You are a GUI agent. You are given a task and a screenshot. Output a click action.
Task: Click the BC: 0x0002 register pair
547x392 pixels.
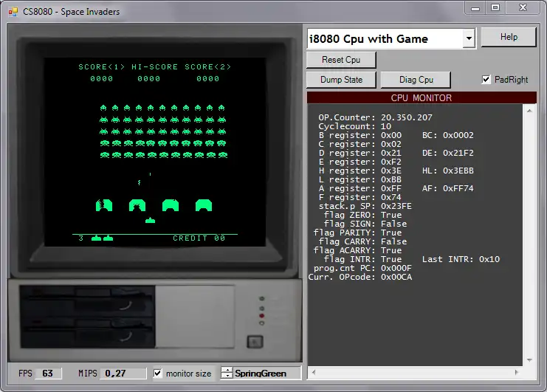click(x=447, y=135)
